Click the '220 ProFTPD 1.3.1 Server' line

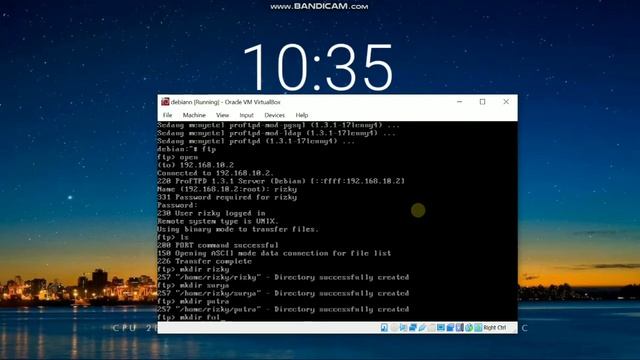click(281, 181)
